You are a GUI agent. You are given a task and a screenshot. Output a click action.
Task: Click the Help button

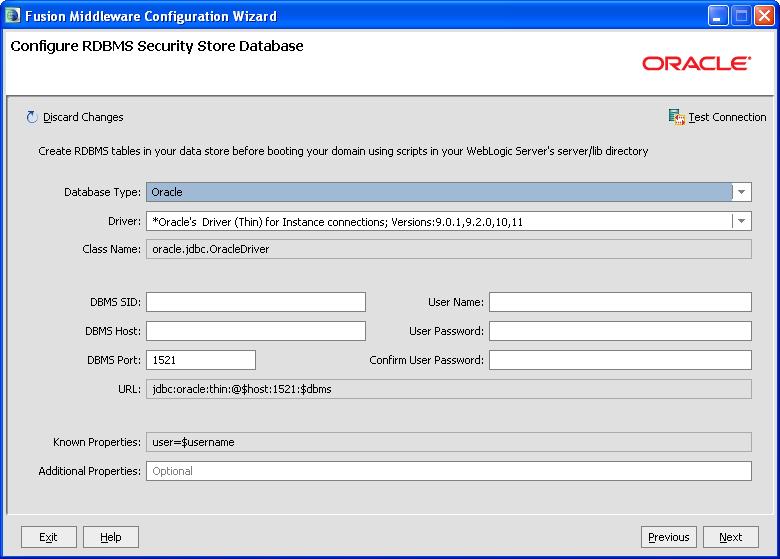110,537
